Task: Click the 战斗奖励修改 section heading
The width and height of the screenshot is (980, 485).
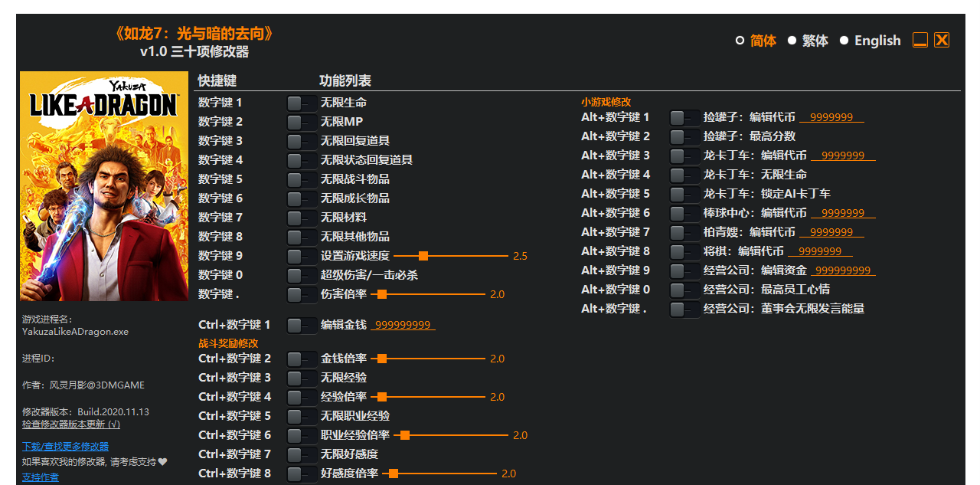Action: click(229, 343)
